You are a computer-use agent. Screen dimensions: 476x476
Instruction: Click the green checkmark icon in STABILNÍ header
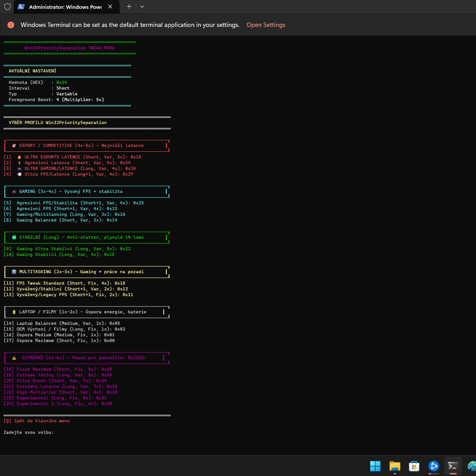click(14, 237)
